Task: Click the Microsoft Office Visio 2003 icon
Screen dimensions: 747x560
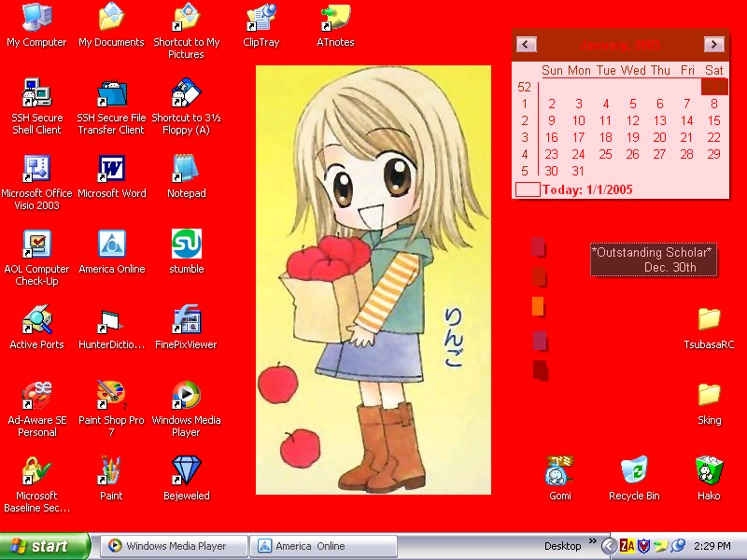Action: tap(36, 169)
